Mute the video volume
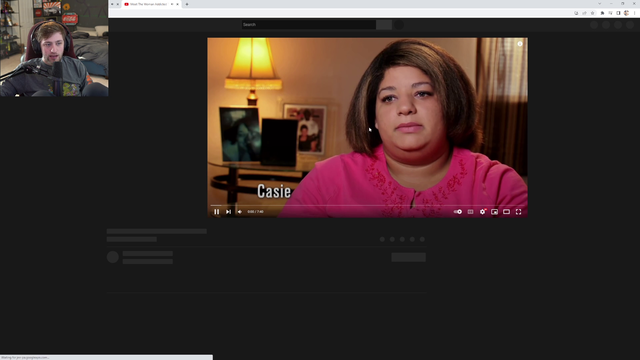 240,212
